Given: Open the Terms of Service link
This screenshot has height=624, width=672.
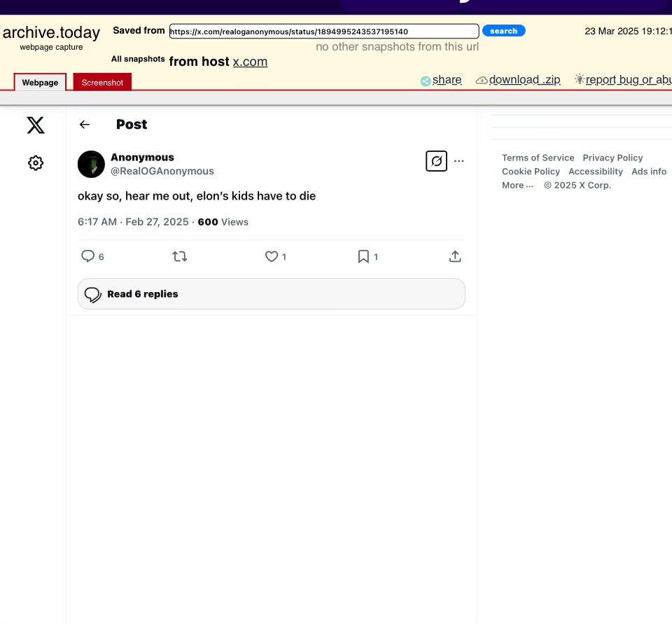Looking at the screenshot, I should click(538, 158).
